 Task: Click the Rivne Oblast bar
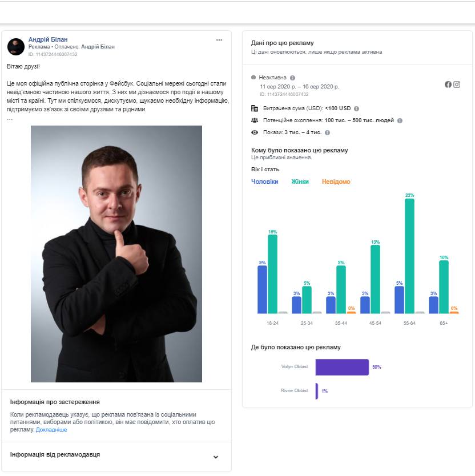317,391
